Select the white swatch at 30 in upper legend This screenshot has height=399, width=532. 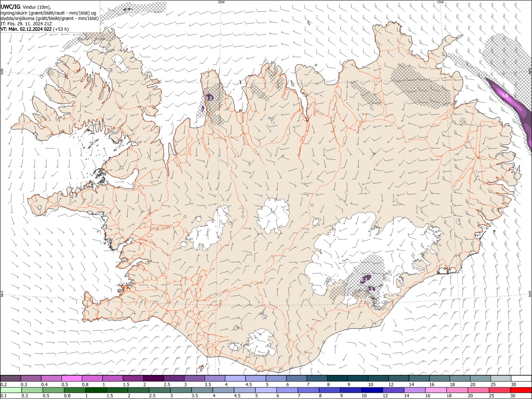pos(521,378)
